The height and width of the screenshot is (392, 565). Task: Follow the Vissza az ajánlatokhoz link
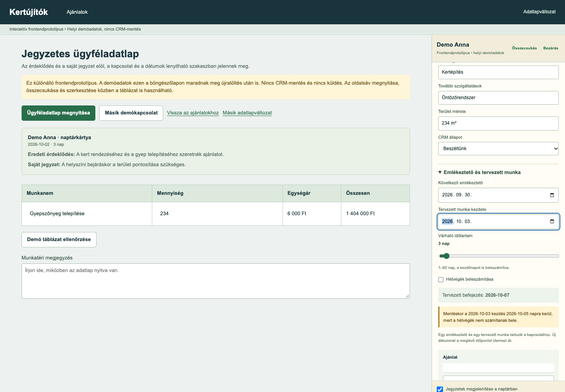point(193,113)
